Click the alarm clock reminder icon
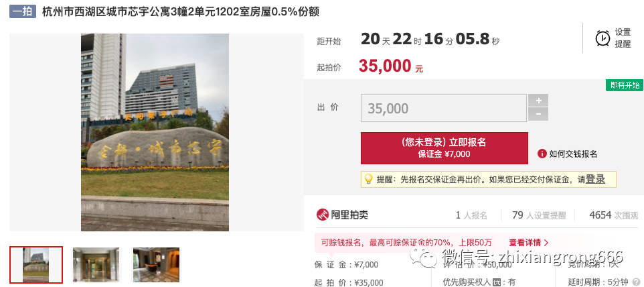Screen dimensions: 644x287 click(x=602, y=38)
